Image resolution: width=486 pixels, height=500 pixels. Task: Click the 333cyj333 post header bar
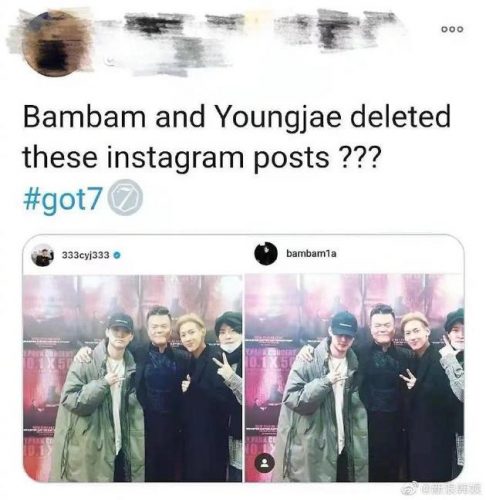132,255
